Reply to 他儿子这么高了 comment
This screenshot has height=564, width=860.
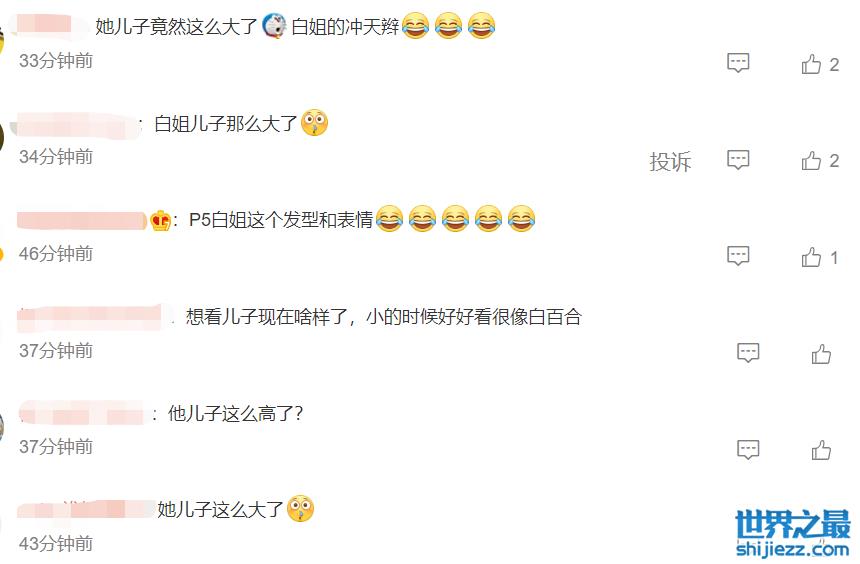(748, 449)
